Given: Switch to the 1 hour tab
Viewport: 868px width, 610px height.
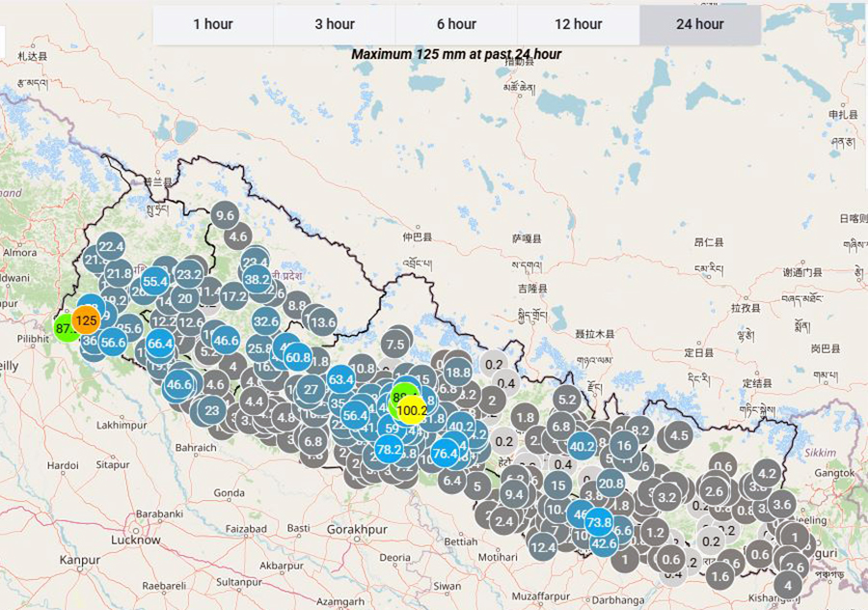Looking at the screenshot, I should 213,24.
